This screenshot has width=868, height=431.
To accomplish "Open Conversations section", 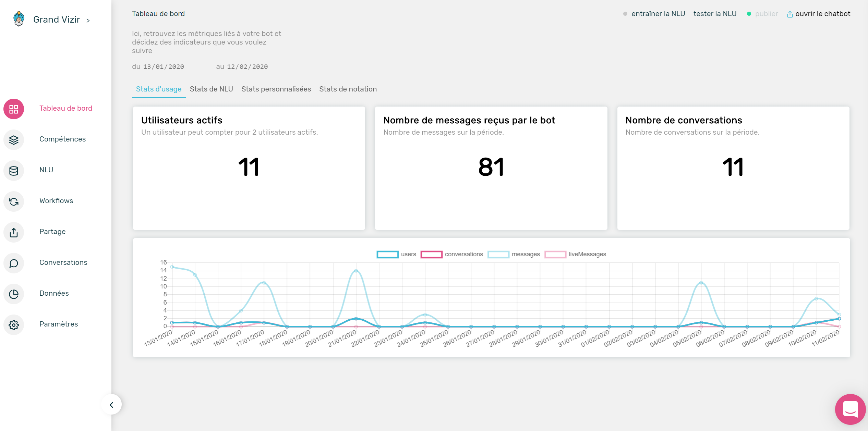I will click(x=62, y=262).
